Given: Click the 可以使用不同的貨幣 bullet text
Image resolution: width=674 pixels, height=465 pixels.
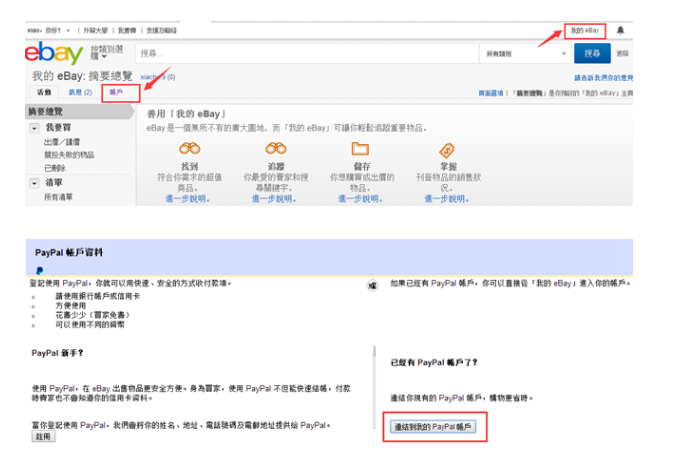Looking at the screenshot, I should [90, 324].
